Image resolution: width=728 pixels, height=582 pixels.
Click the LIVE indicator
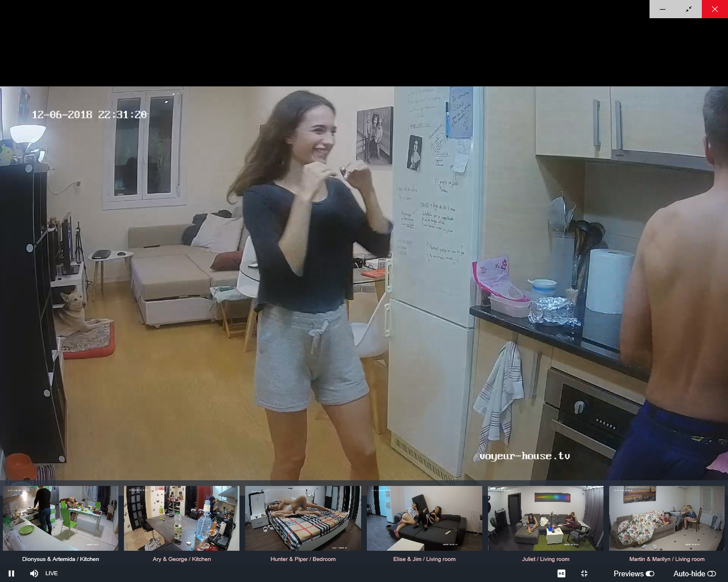tap(52, 573)
